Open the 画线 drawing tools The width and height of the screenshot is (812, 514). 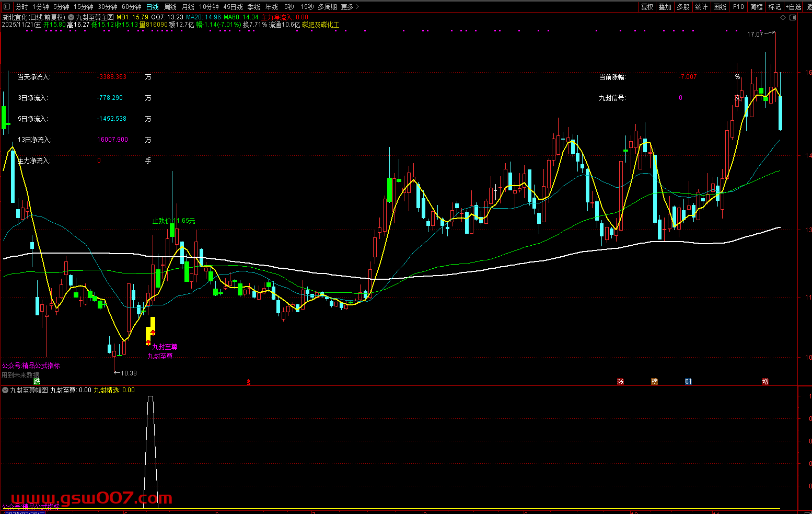(x=720, y=7)
